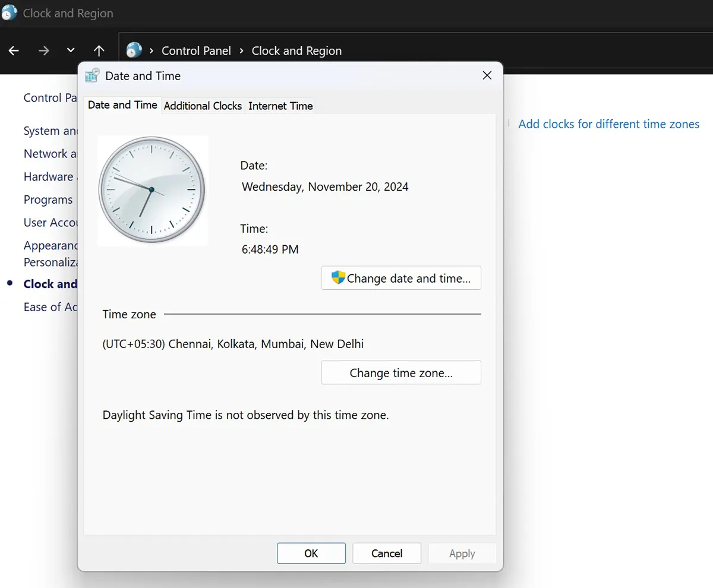Click the analog clock illustration
The width and height of the screenshot is (713, 588).
pos(152,190)
